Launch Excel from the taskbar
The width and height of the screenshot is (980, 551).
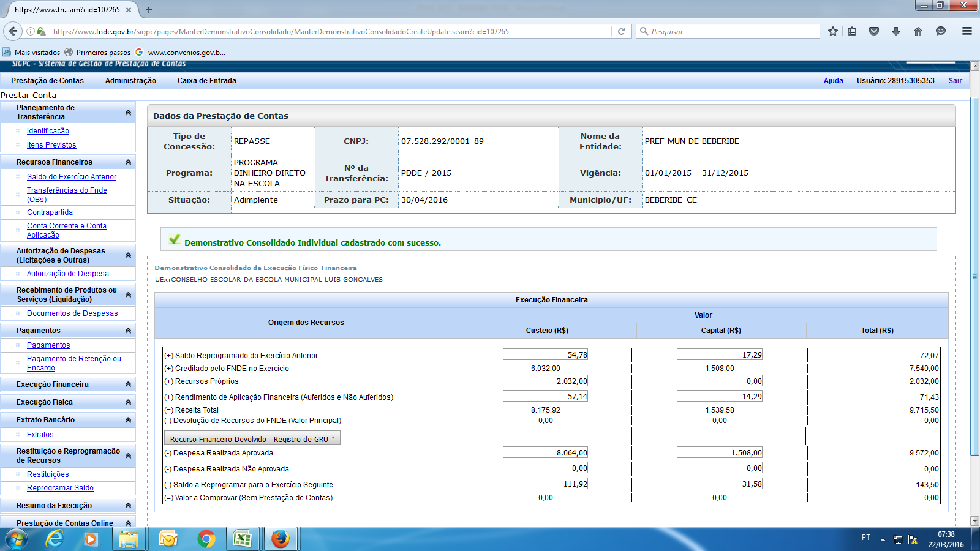click(x=243, y=539)
